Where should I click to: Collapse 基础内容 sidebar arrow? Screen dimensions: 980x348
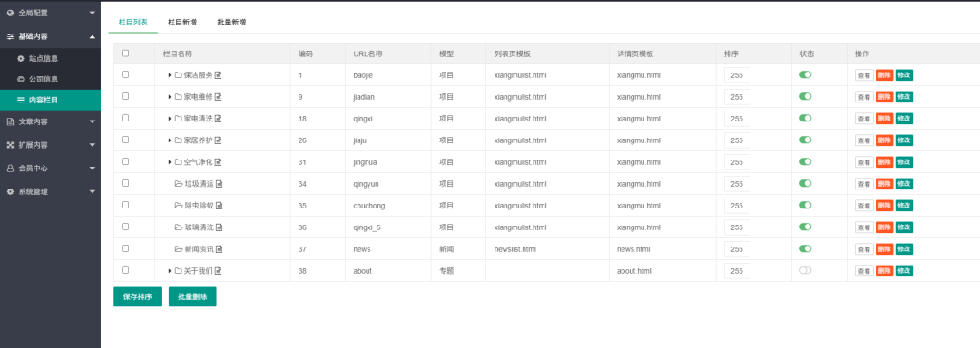point(93,37)
